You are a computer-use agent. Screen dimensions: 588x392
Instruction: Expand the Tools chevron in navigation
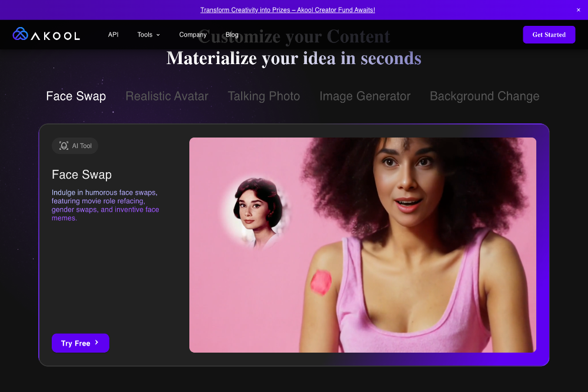click(x=159, y=35)
